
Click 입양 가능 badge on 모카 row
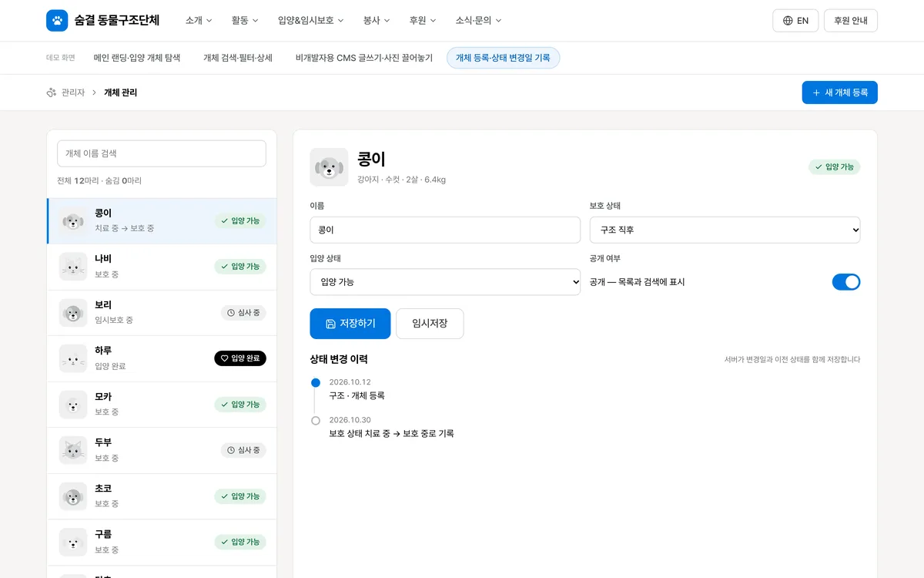(x=240, y=405)
